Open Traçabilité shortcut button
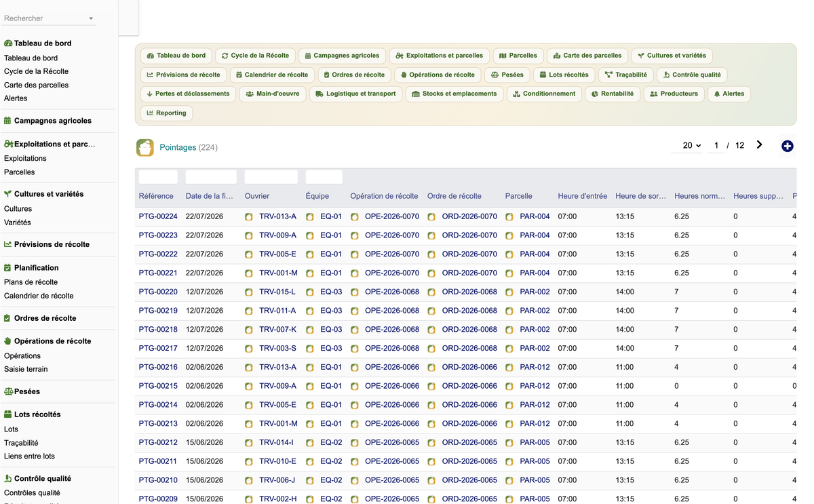The width and height of the screenshot is (814, 504). pyautogui.click(x=626, y=75)
